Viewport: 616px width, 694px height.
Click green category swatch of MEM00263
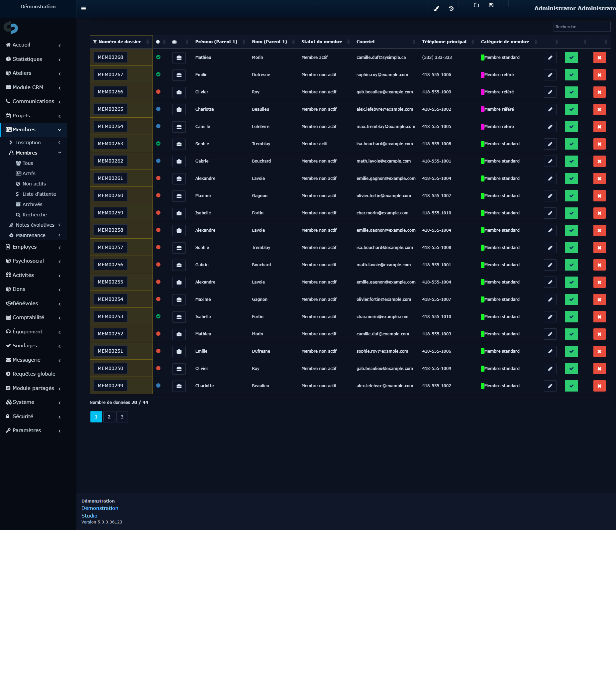click(483, 144)
